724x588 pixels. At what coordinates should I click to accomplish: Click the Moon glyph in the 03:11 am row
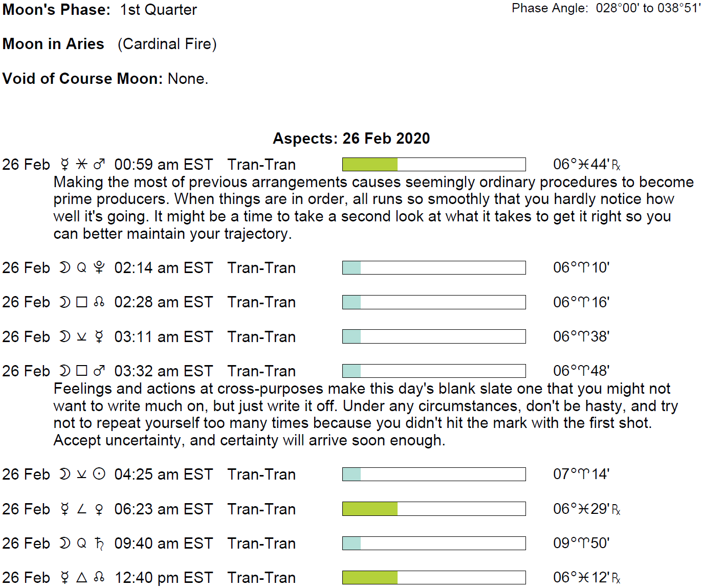[x=64, y=336]
